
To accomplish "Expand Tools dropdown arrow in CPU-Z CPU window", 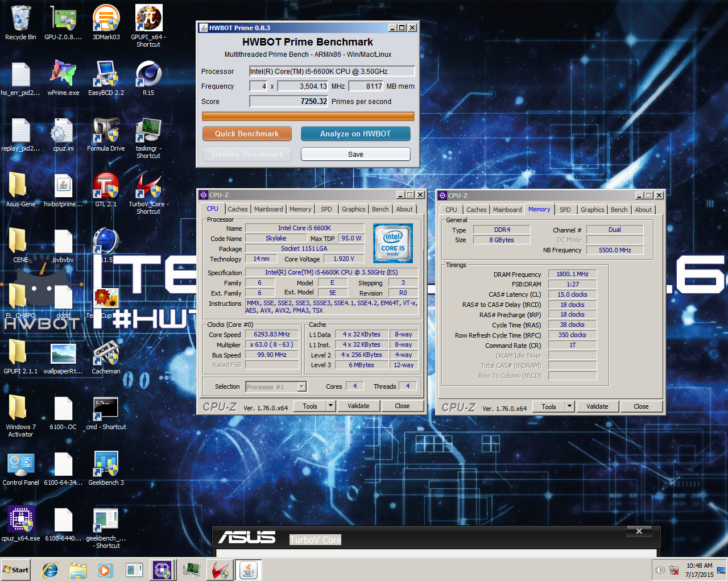I will (331, 406).
